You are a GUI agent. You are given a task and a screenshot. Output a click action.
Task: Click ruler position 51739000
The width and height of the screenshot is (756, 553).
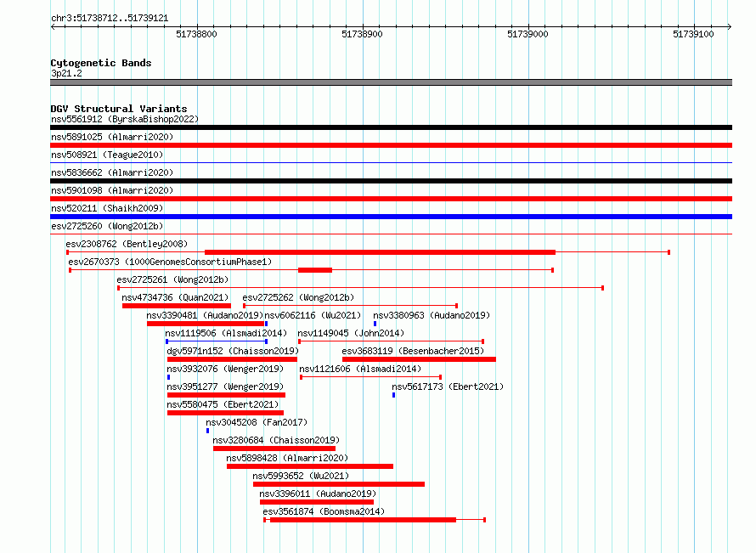tap(528, 34)
